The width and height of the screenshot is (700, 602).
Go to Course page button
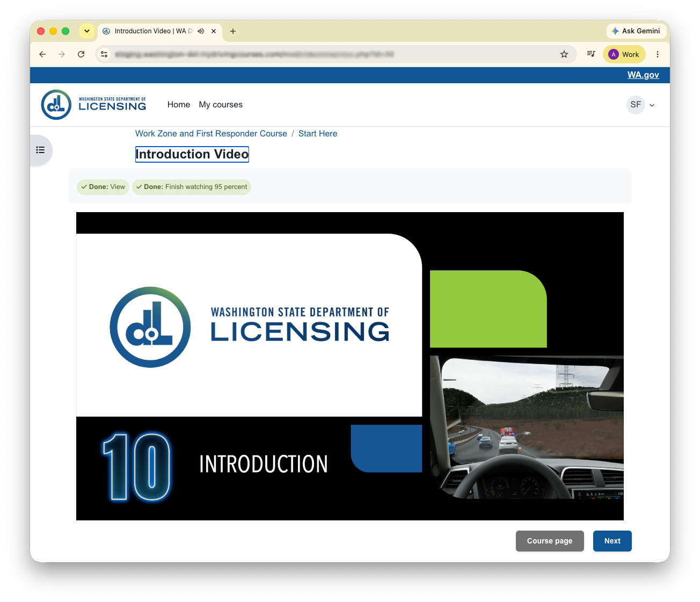point(550,541)
